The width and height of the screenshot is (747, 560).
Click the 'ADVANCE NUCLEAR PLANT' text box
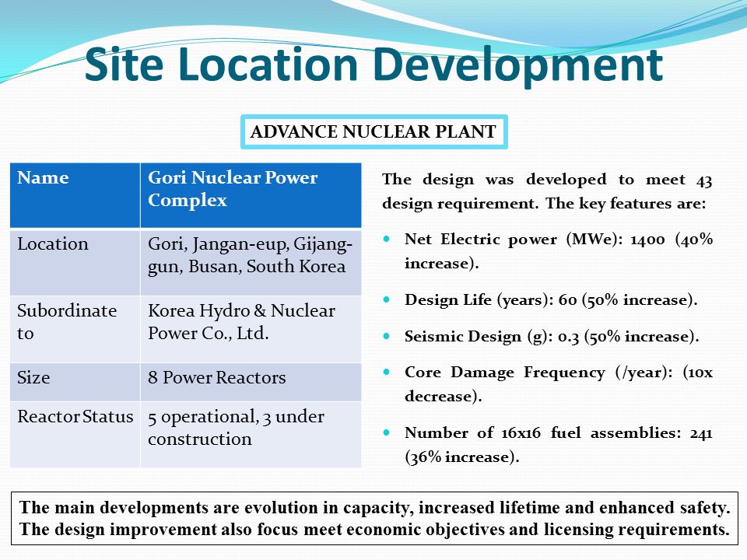(374, 132)
